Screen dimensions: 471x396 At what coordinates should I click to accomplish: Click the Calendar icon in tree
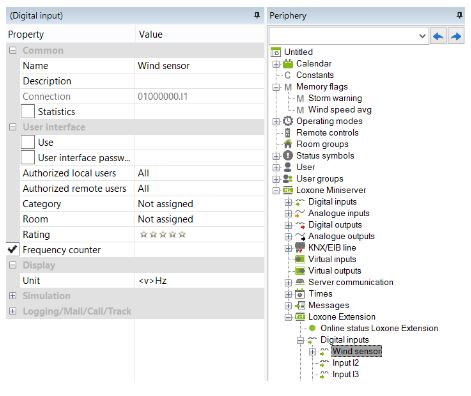(288, 63)
